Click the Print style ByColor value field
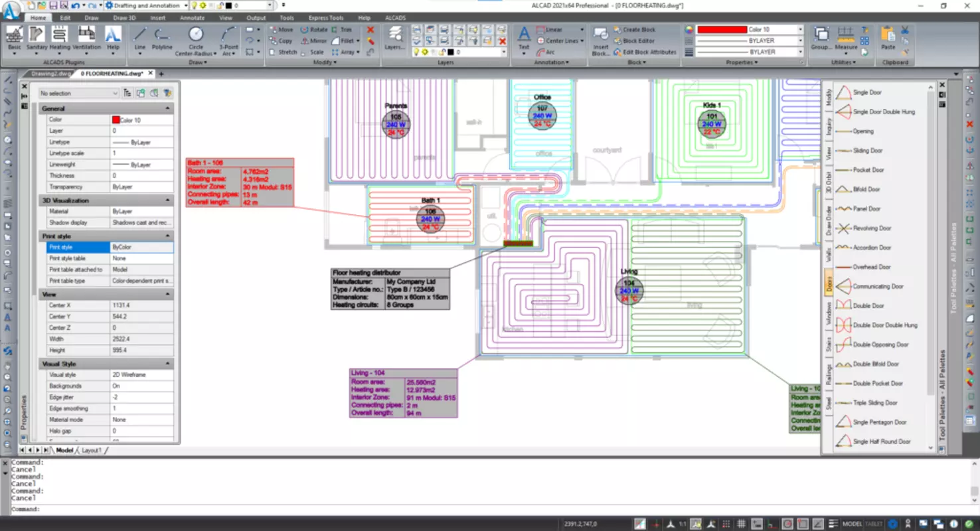 pos(141,247)
